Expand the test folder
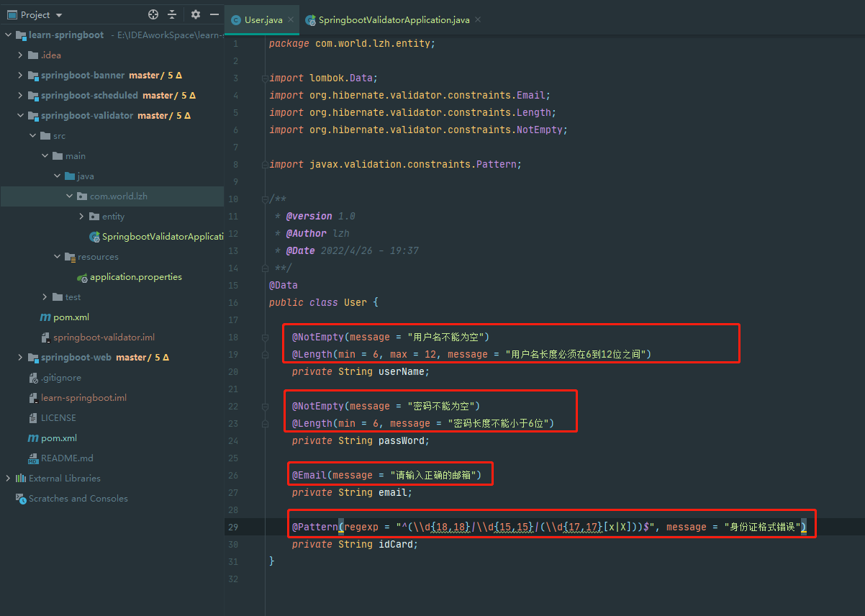The height and width of the screenshot is (616, 865). point(45,297)
